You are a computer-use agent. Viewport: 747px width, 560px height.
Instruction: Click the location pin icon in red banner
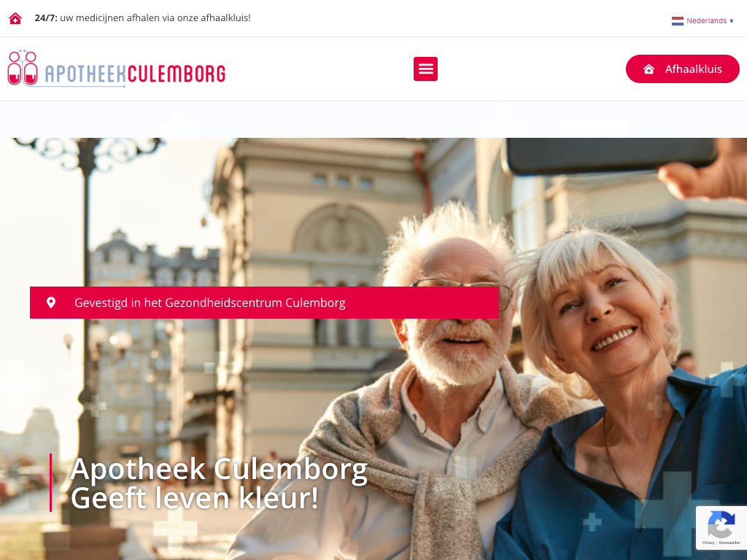pyautogui.click(x=51, y=303)
